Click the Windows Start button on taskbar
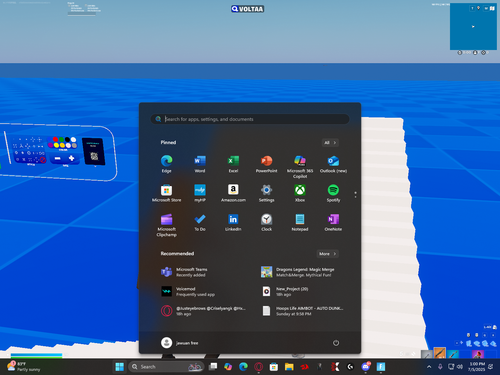Screen dimensions: 500x375 coord(119,367)
